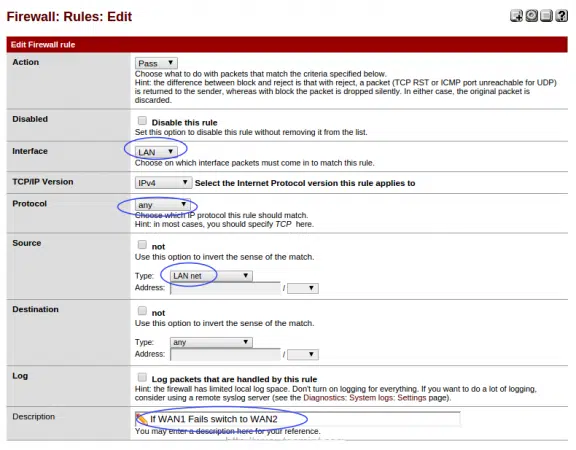Enable 'Log packets that are handled' checkbox
Screen dimensions: 576x450
142,377
